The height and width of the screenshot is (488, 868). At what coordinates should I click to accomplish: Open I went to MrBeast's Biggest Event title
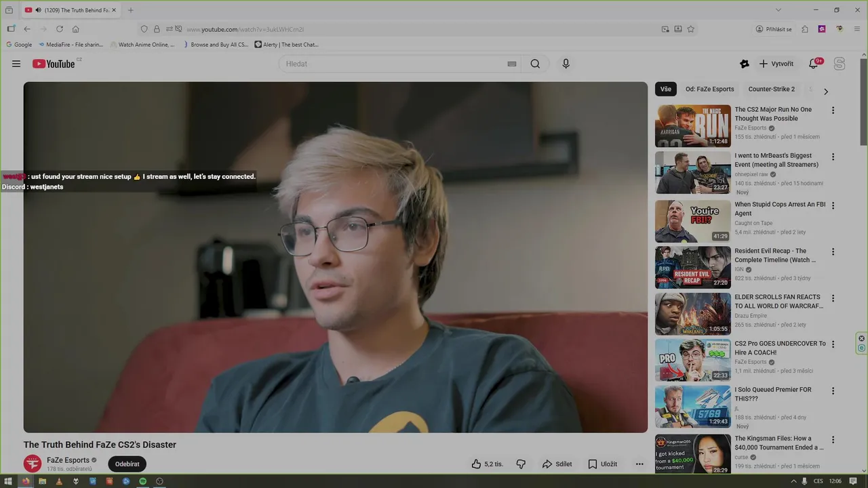(x=776, y=160)
